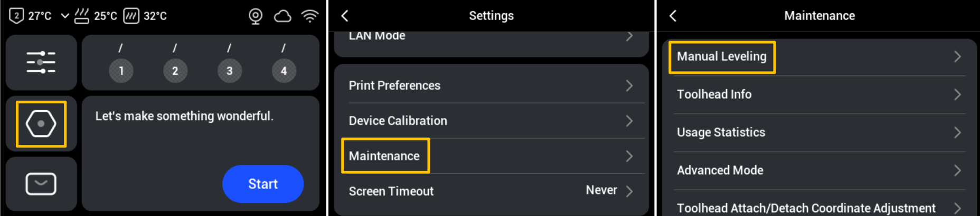Expand Toolhead Info chevron
Screen dimensions: 980x216
[x=957, y=94]
